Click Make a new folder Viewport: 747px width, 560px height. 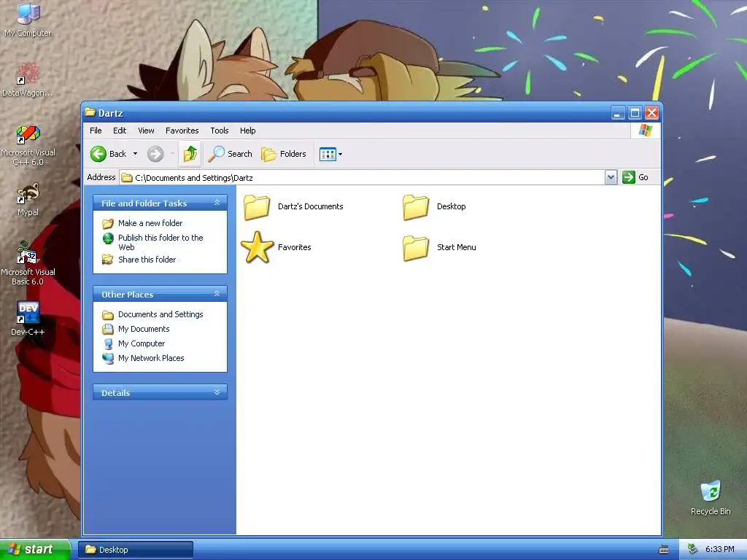(150, 223)
